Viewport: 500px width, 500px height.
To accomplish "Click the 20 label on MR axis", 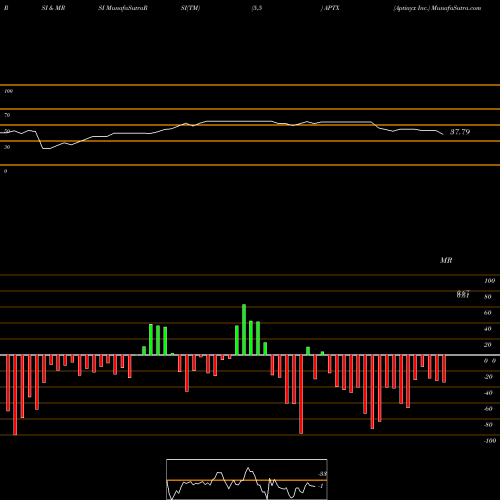I will pyautogui.click(x=488, y=345).
